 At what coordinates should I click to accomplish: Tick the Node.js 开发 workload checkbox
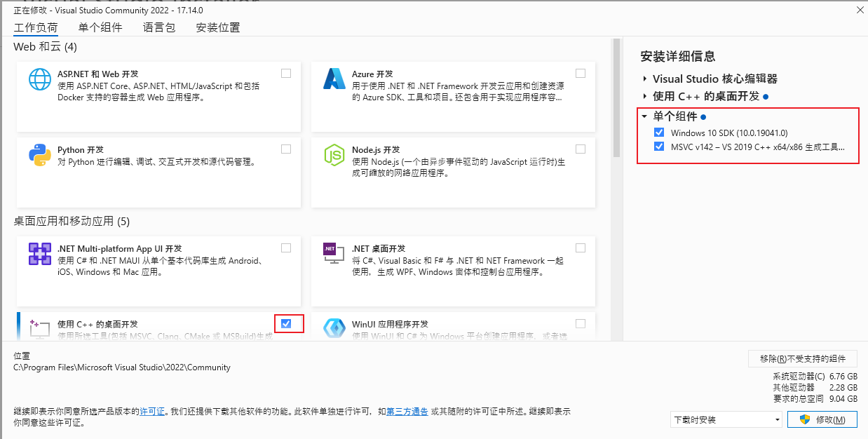pos(581,149)
